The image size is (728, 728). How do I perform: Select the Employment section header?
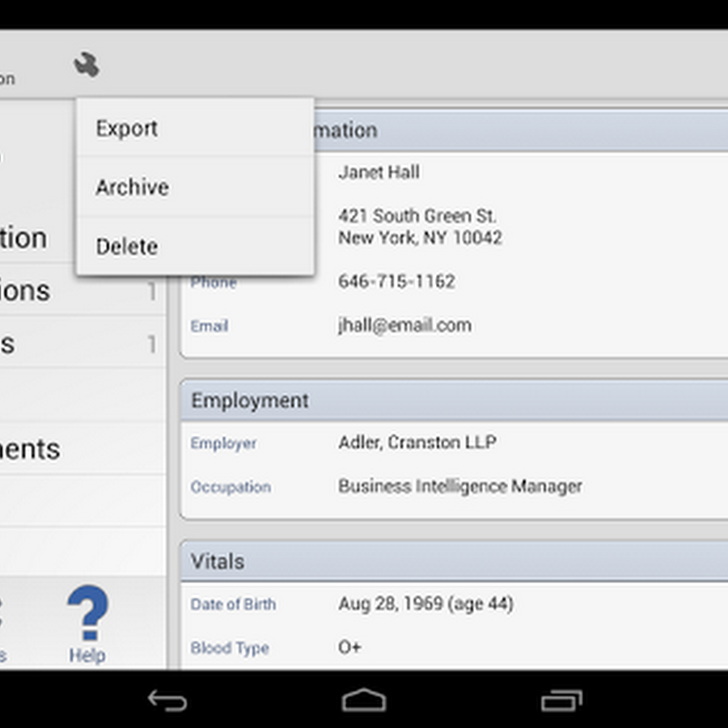(x=454, y=400)
